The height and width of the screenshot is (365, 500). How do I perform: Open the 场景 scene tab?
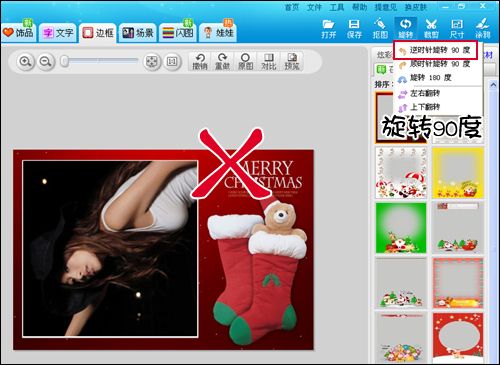click(x=138, y=33)
